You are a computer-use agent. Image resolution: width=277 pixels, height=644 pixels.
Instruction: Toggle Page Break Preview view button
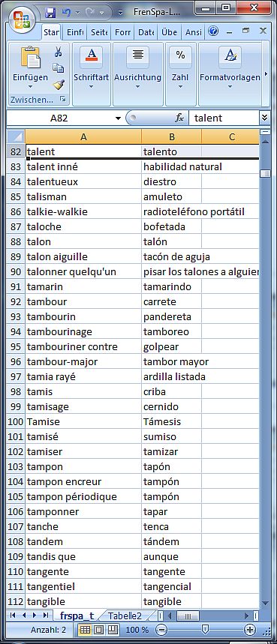(x=113, y=630)
